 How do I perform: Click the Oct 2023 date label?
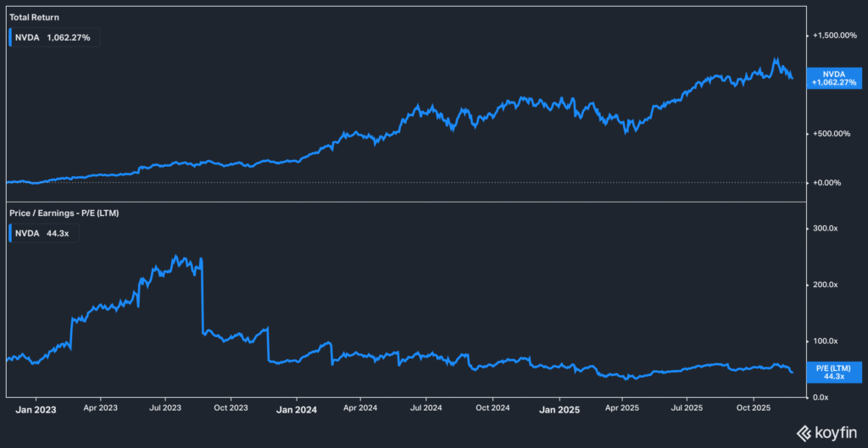[x=231, y=410]
